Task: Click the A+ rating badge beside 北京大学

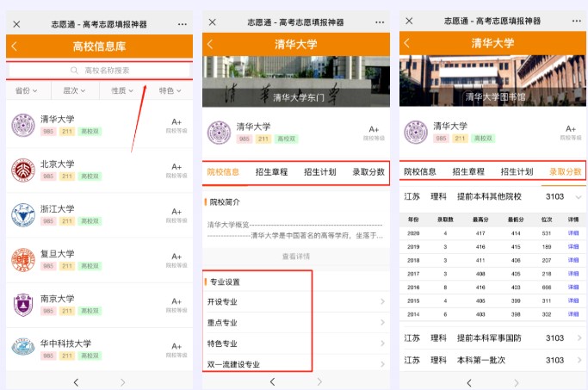Action: 176,167
